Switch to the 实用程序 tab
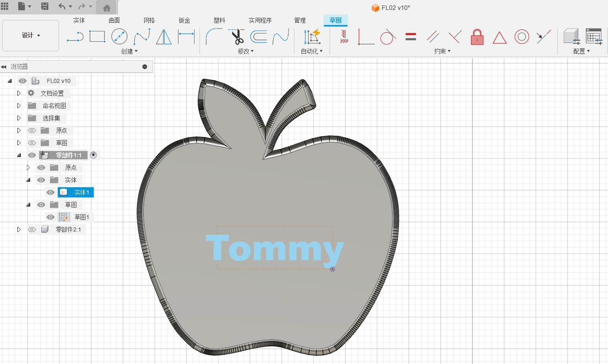 pyautogui.click(x=260, y=20)
